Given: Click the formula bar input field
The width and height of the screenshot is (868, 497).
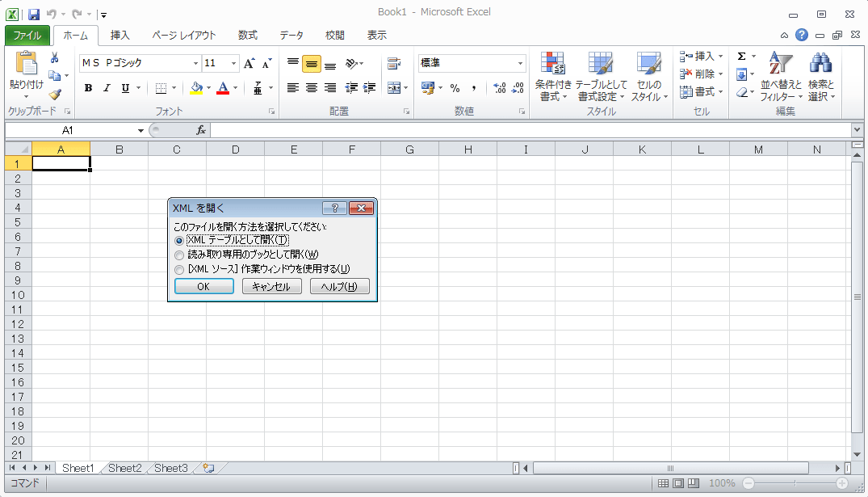Looking at the screenshot, I should click(x=530, y=130).
